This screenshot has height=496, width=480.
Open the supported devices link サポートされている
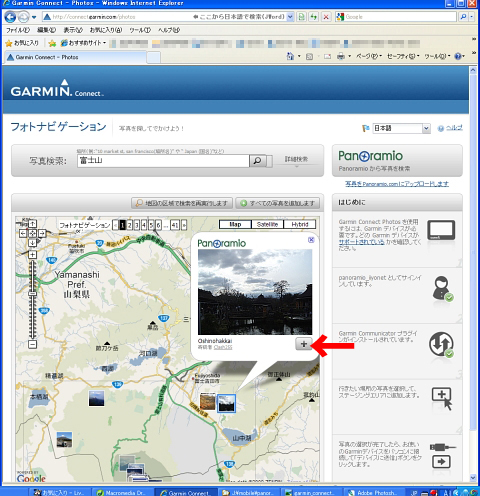coord(361,242)
